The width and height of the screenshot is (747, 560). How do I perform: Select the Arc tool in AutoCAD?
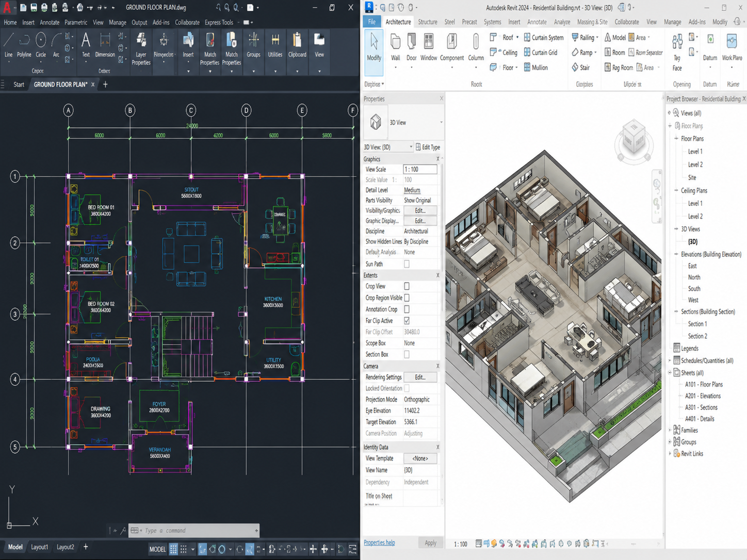coord(56,45)
